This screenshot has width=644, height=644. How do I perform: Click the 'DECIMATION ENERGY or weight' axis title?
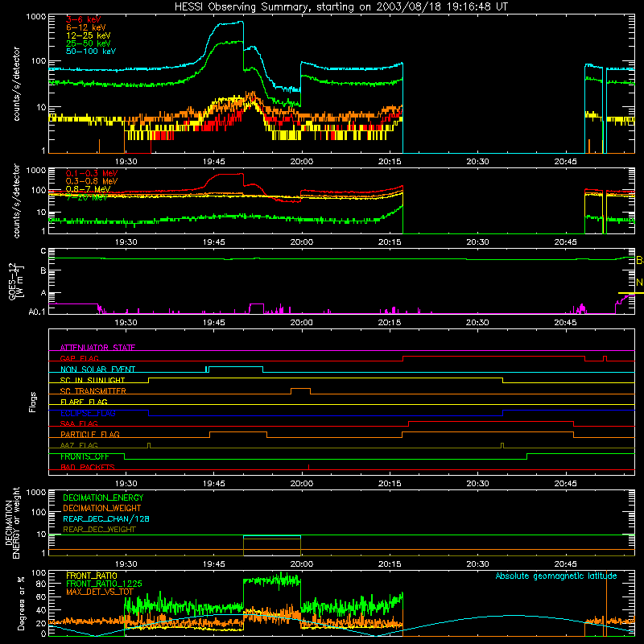[12, 522]
